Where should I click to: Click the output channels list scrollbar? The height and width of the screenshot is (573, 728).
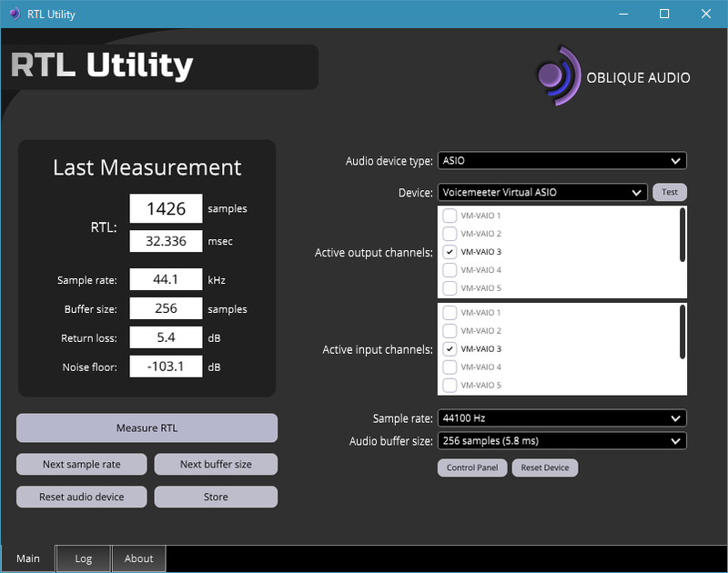coord(682,236)
